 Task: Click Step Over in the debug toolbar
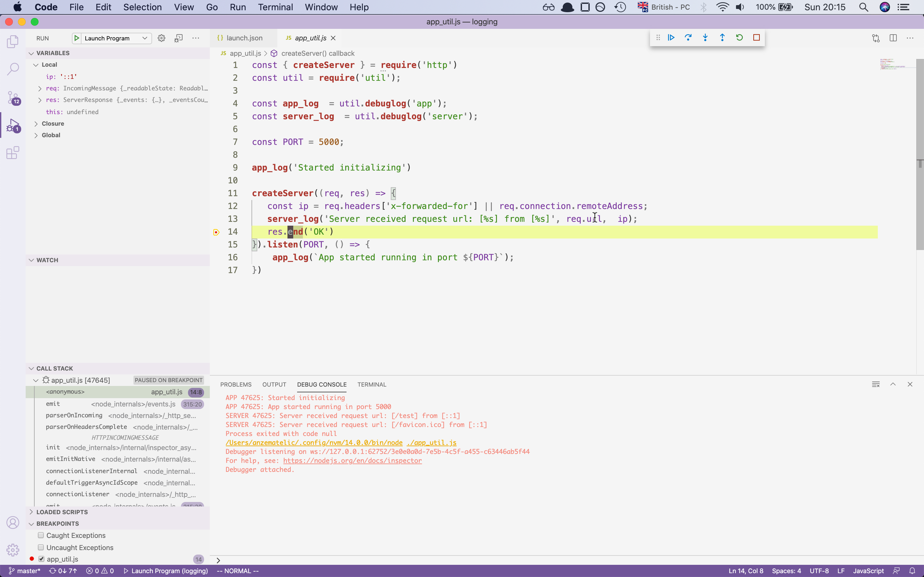688,38
